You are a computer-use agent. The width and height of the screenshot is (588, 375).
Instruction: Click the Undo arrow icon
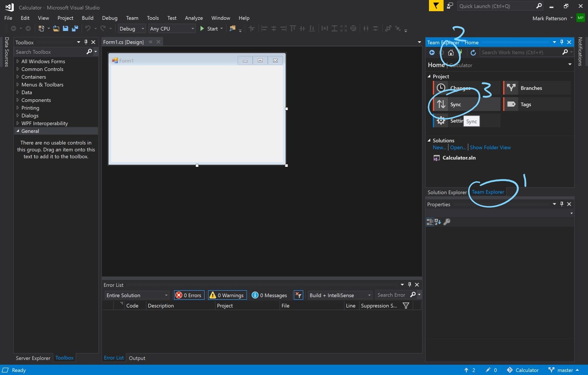pyautogui.click(x=88, y=28)
